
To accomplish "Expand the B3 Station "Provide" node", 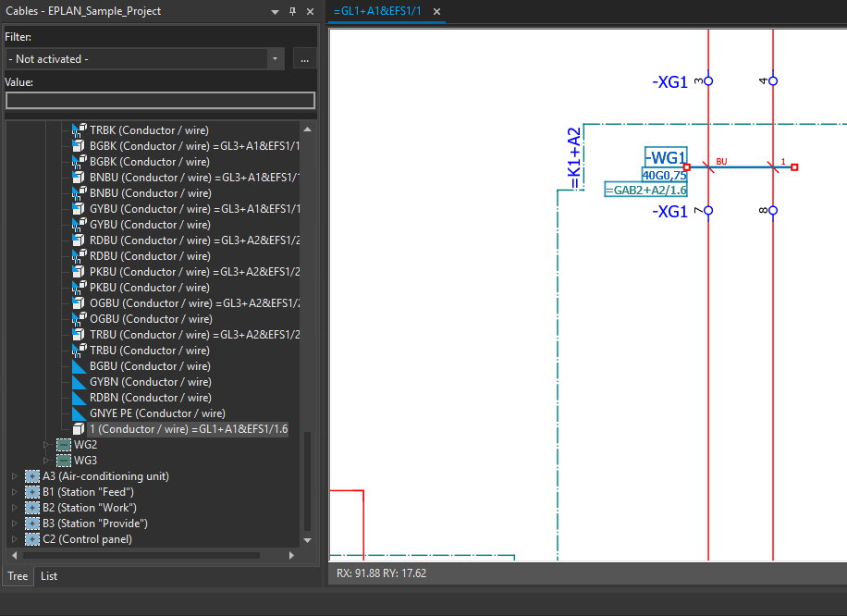I will [x=14, y=523].
